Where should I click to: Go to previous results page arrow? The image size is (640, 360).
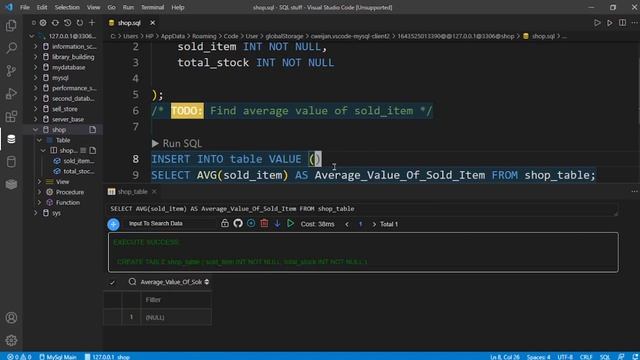tap(347, 224)
